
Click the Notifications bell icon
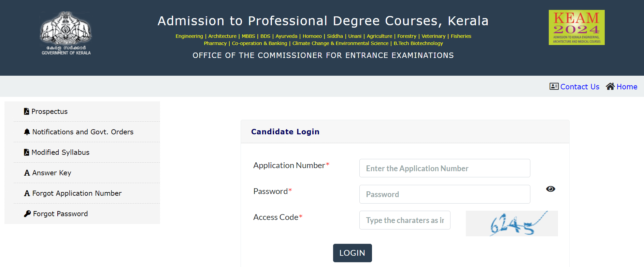pyautogui.click(x=27, y=132)
